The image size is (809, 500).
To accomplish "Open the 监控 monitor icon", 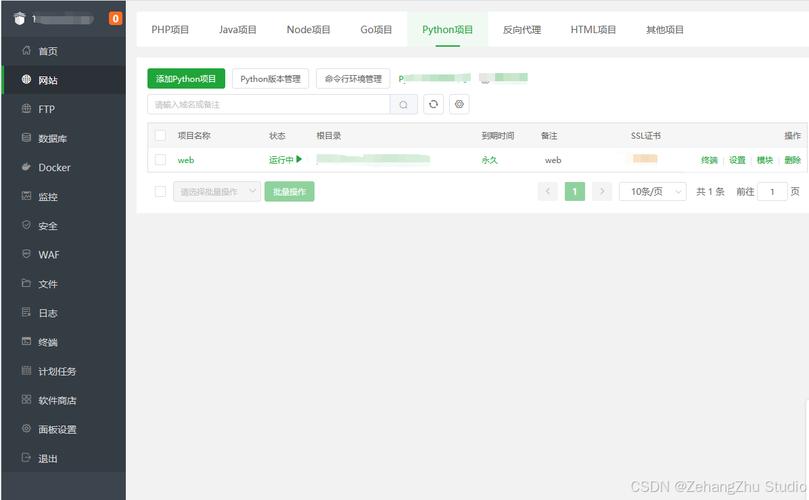I will tap(26, 196).
